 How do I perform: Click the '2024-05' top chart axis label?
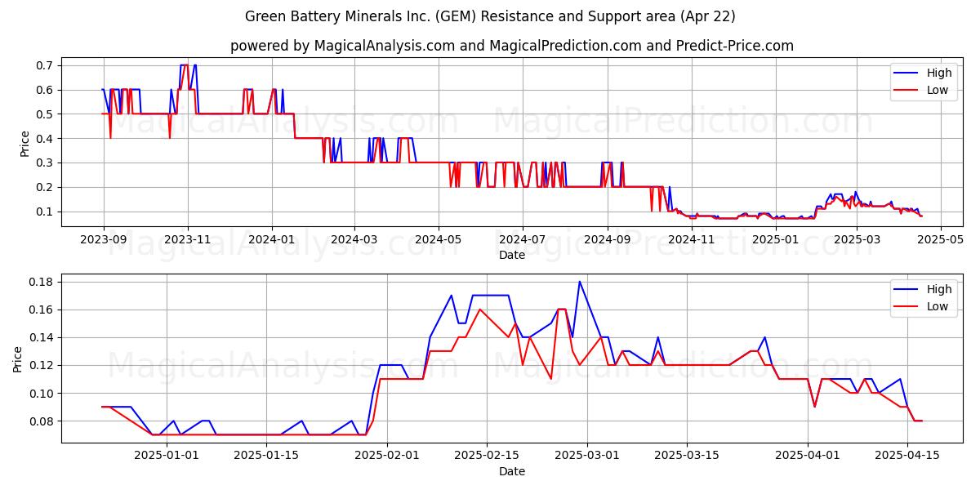click(439, 240)
